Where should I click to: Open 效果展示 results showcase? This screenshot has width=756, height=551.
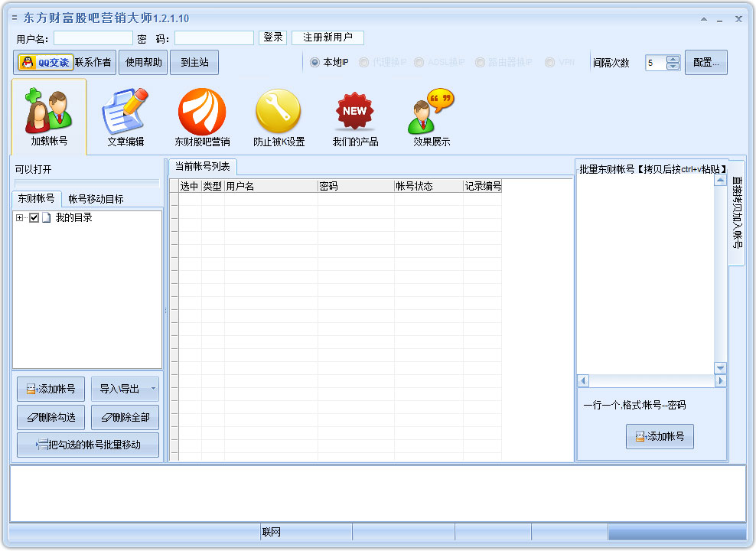pos(432,117)
